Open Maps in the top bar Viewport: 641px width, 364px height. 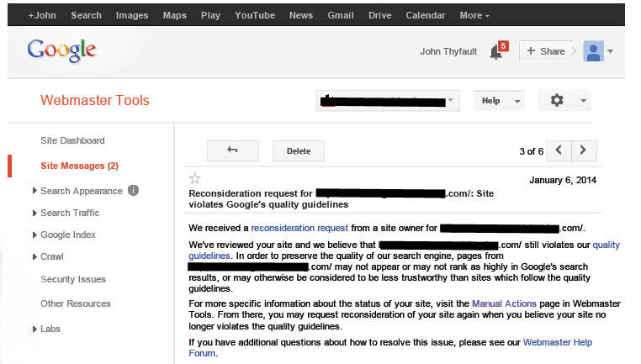[x=175, y=15]
